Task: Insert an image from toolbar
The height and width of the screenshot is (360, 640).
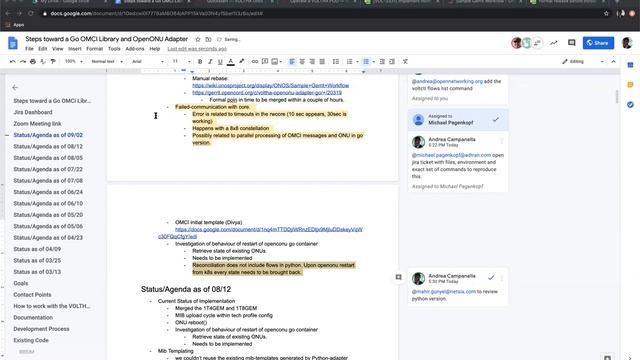Action: 275,62
